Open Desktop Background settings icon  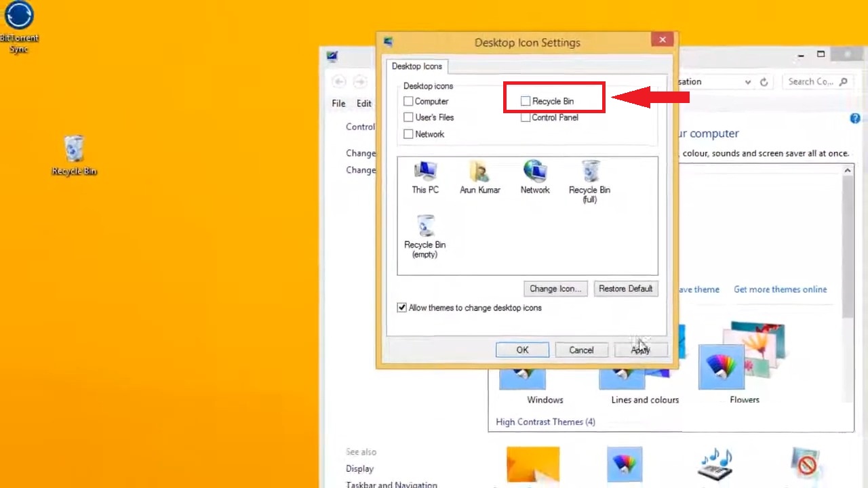533,465
